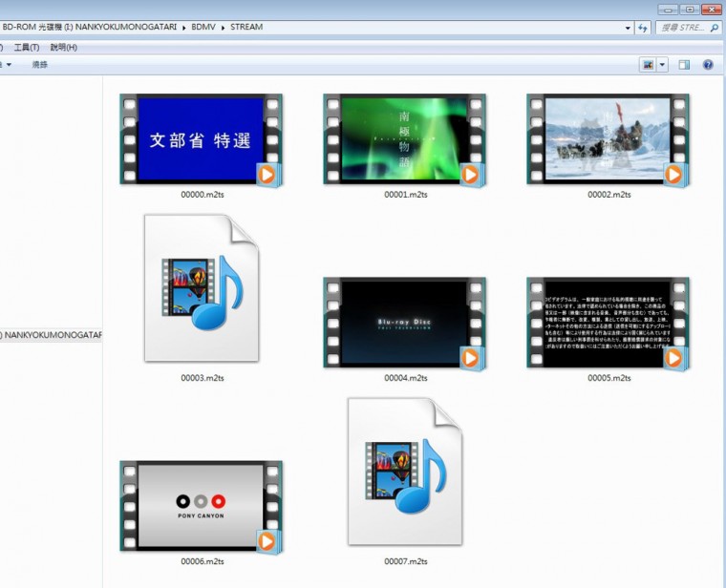This screenshot has width=726, height=588.
Task: Click the 燒錄 burn button in toolbar
Action: (x=39, y=65)
